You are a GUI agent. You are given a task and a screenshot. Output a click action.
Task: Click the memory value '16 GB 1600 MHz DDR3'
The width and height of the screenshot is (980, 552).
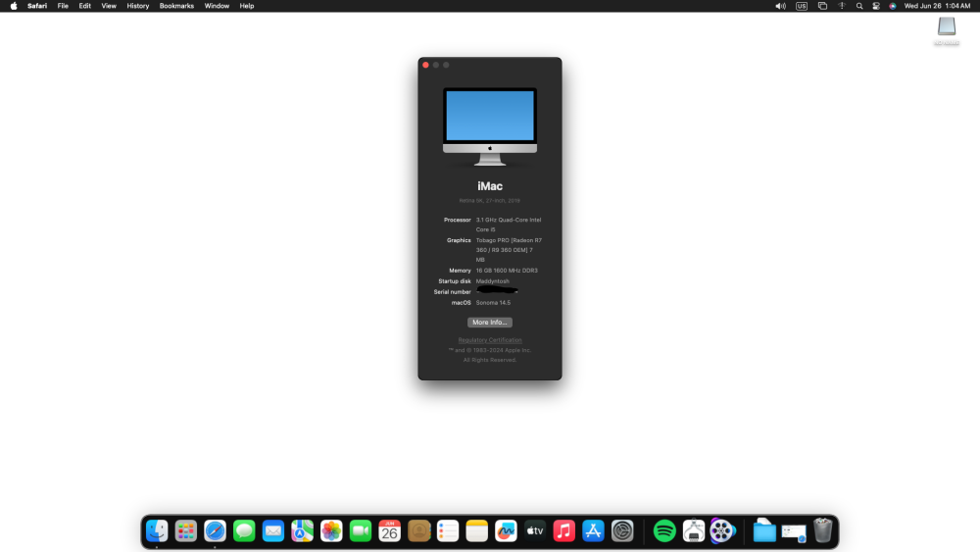point(507,271)
